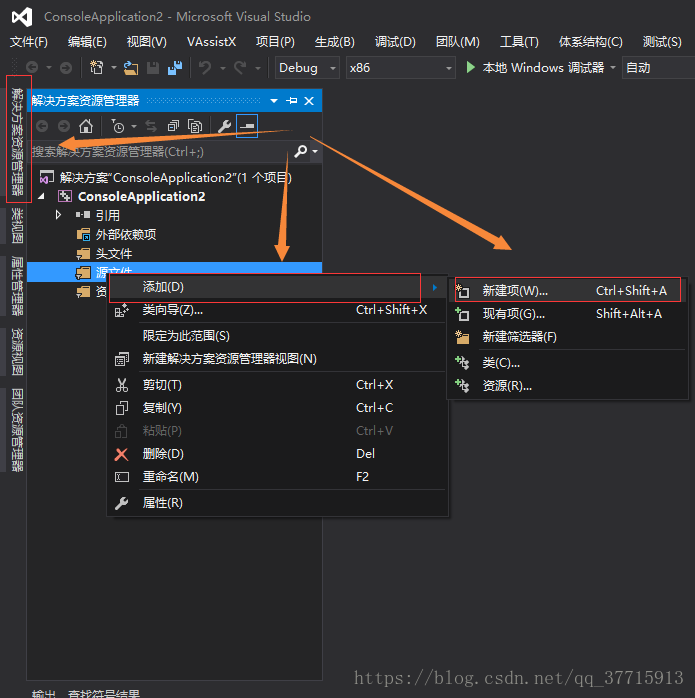Choose 新建项(W)... from the submenu
The image size is (695, 698).
coord(568,291)
